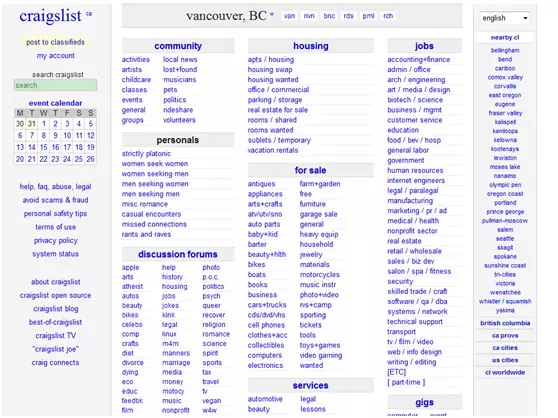
Task: Open missed connections personals
Action: tap(154, 224)
